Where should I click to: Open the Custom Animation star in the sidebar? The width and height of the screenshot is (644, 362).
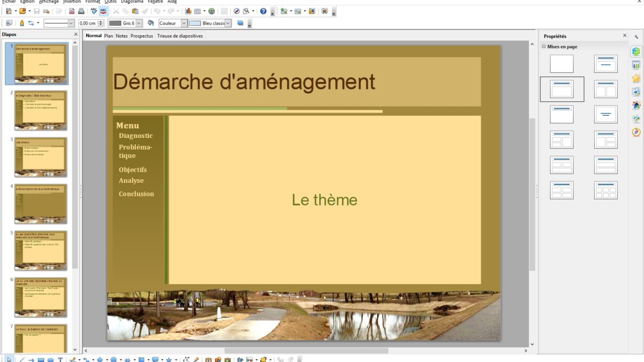point(636,78)
